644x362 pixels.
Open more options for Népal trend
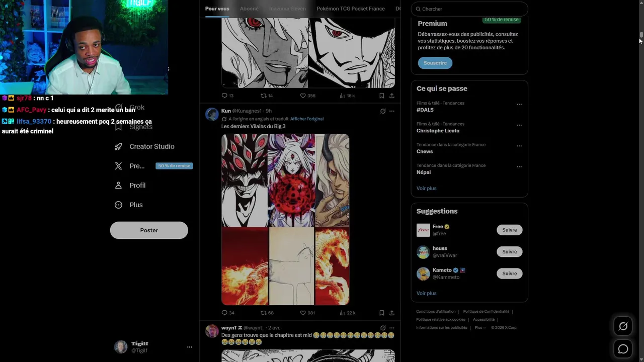point(519,167)
